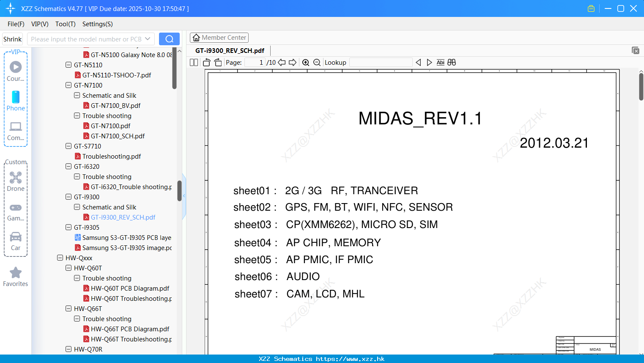Collapse the GT-i6320 folder
Viewport: 644px width, 363px height.
point(69,166)
